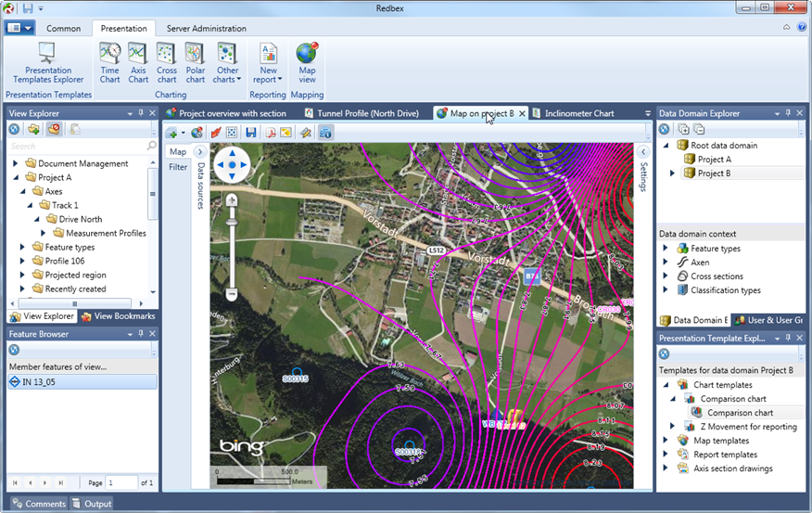
Task: Open Presentation Templates Explorer
Action: [48, 61]
